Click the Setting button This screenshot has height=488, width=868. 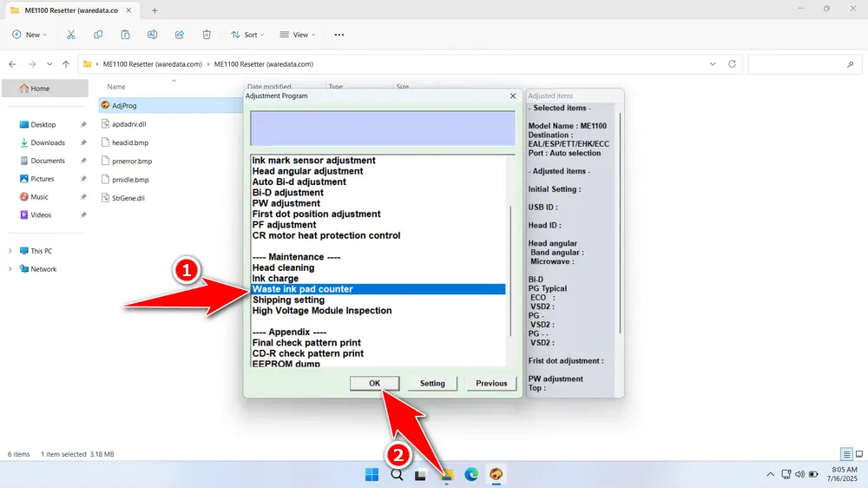[432, 383]
